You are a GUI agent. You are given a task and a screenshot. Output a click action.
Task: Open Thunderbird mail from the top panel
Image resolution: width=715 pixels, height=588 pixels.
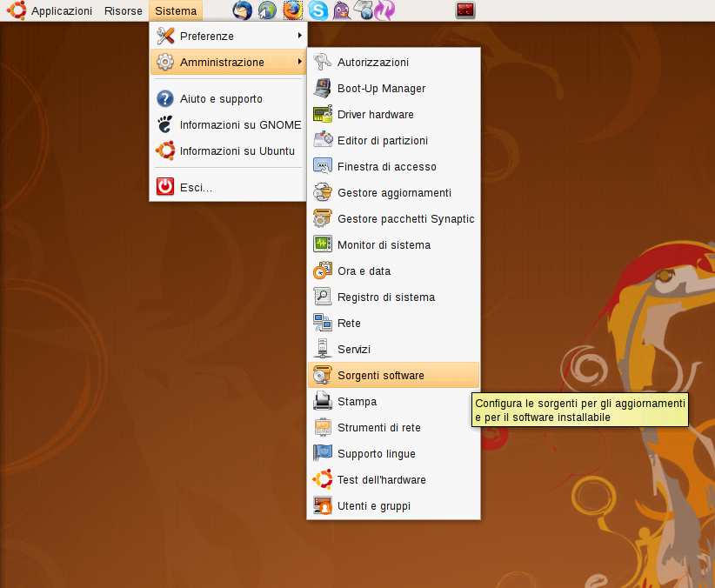pyautogui.click(x=242, y=10)
